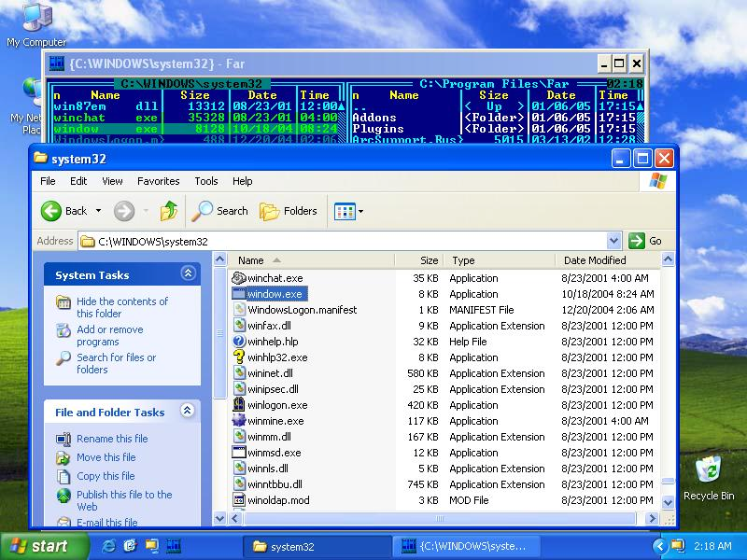Viewport: 747px width, 560px height.
Task: Select winfax.dll in the file list
Action: pyautogui.click(x=269, y=326)
